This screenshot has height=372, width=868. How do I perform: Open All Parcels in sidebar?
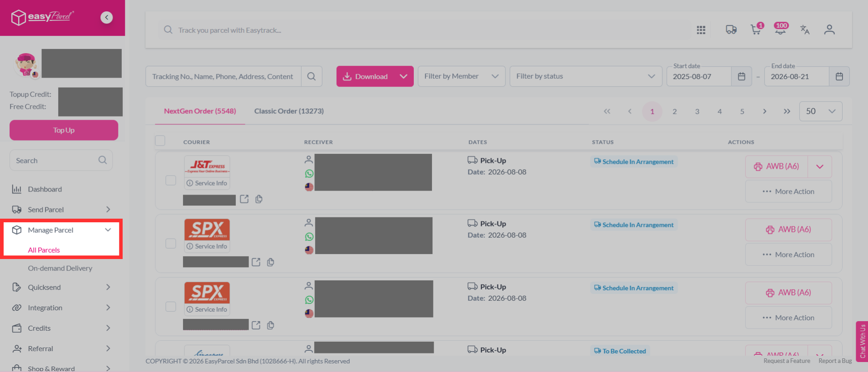[44, 250]
